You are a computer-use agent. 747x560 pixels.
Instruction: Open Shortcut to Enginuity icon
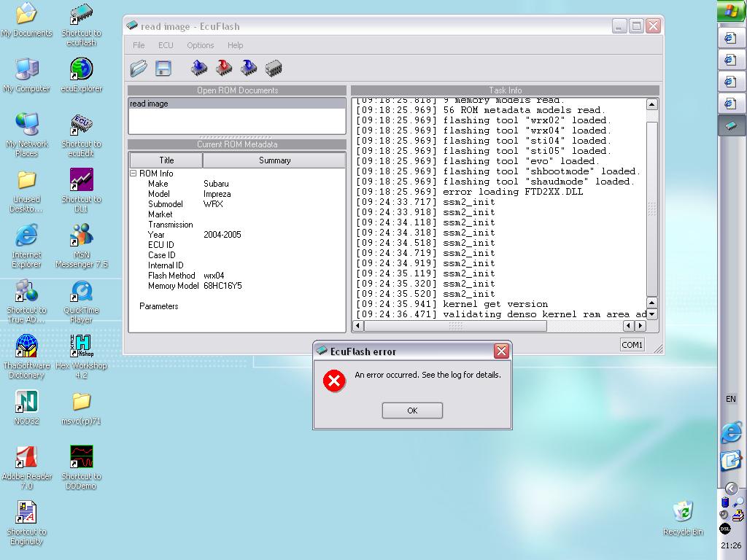26,524
